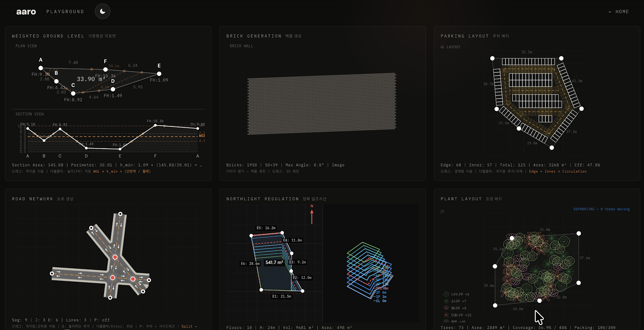Open the Northlight Regulation card title
Screen dimensions: 644x330
pyautogui.click(x=262, y=199)
